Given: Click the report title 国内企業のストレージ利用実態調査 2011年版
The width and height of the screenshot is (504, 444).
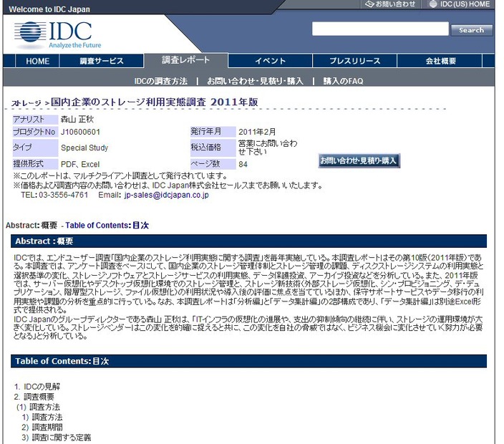Looking at the screenshot, I should pyautogui.click(x=155, y=102).
